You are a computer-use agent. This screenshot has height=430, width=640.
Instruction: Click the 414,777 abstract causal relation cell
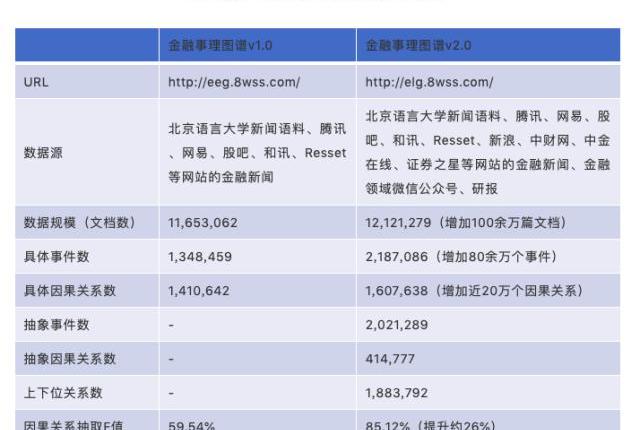click(x=391, y=359)
